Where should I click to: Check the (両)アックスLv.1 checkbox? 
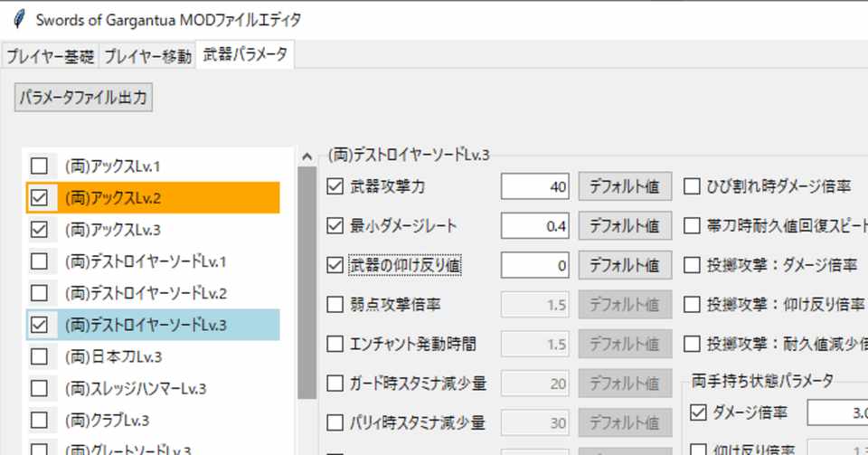point(40,166)
